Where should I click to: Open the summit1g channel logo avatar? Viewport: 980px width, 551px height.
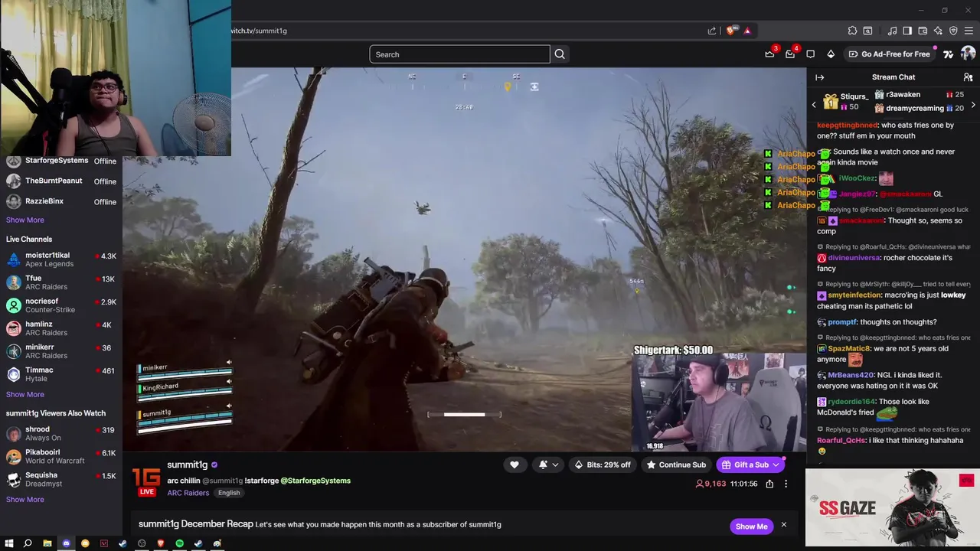coord(146,479)
